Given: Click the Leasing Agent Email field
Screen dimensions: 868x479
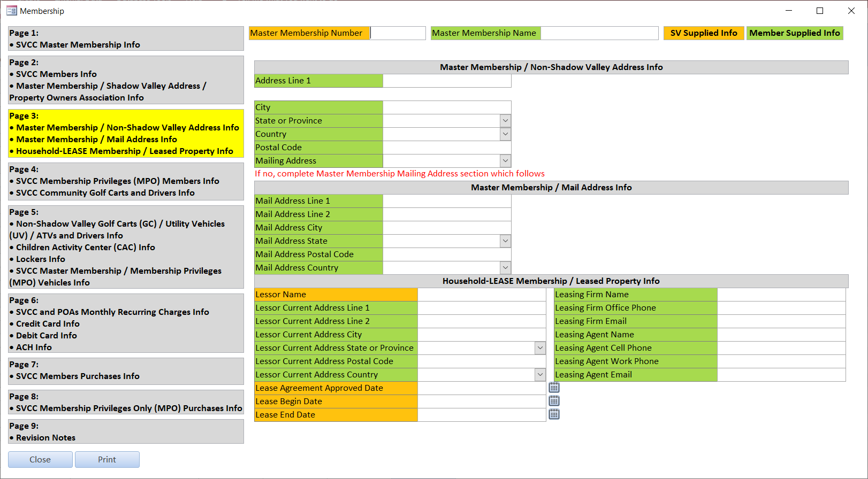Looking at the screenshot, I should click(x=781, y=375).
